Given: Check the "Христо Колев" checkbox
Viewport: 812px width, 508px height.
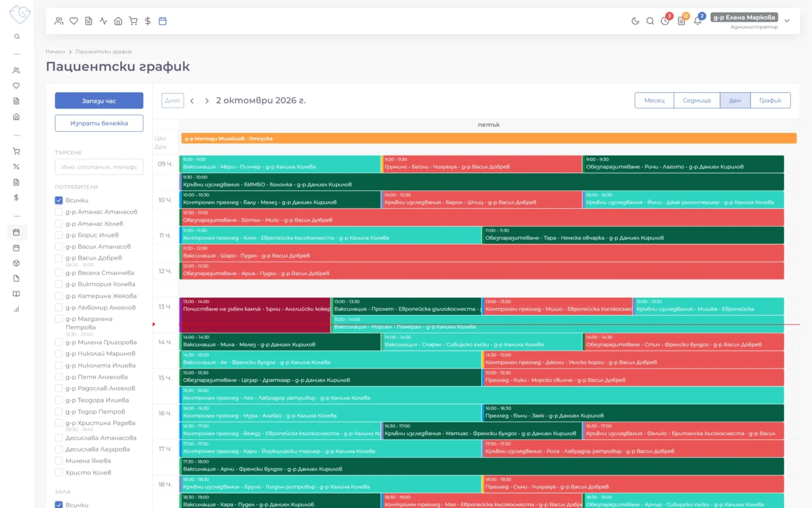Looking at the screenshot, I should [59, 473].
